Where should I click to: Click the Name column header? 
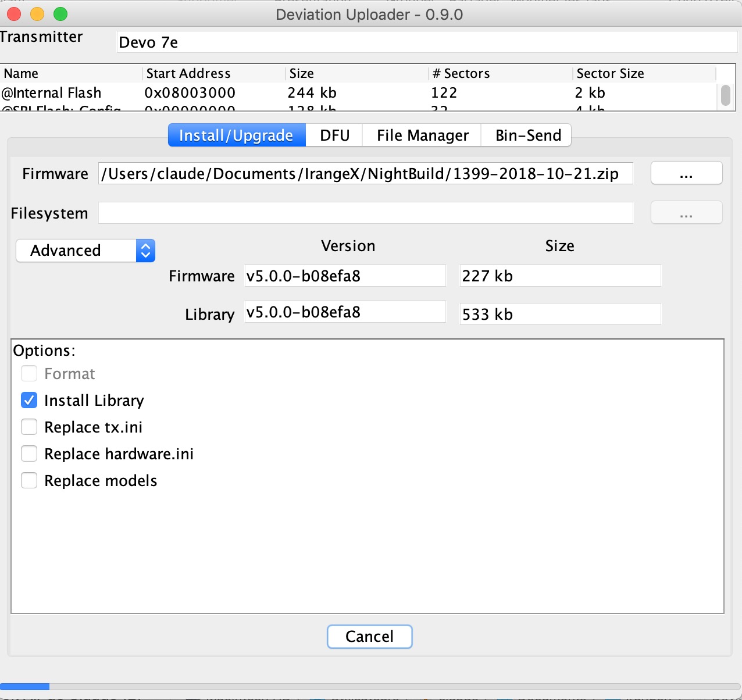click(x=72, y=73)
